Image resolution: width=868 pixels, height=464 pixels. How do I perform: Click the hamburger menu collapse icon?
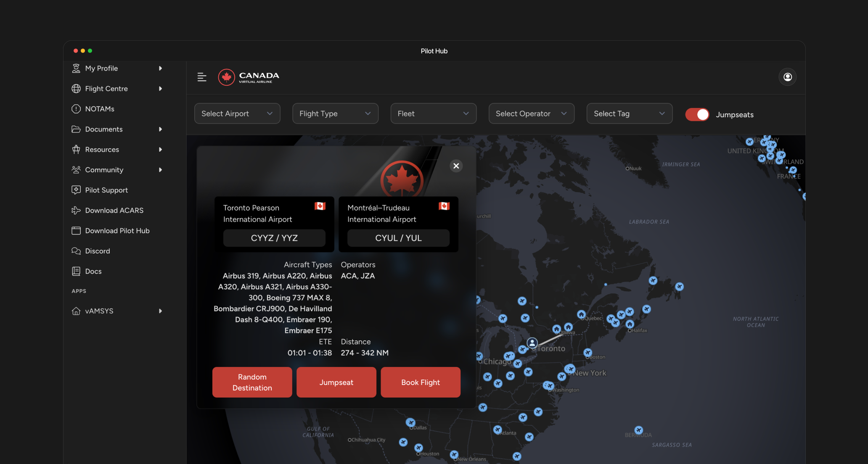click(202, 77)
